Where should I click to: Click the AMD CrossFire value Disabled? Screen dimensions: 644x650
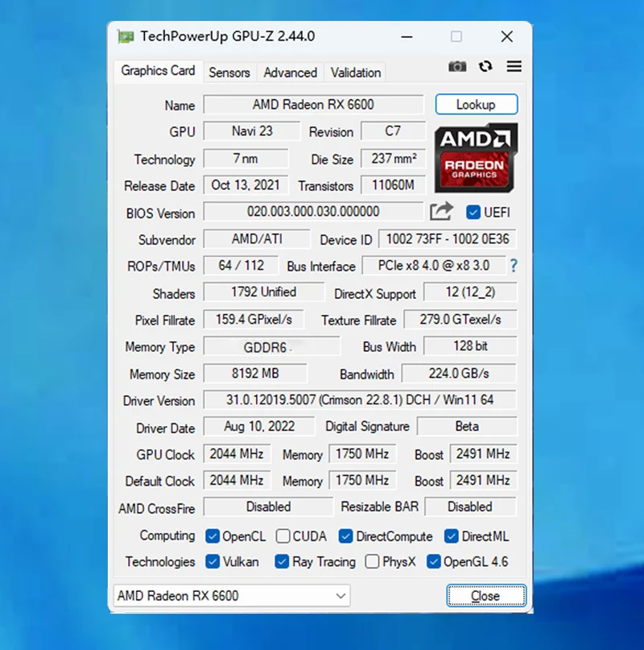(x=268, y=507)
